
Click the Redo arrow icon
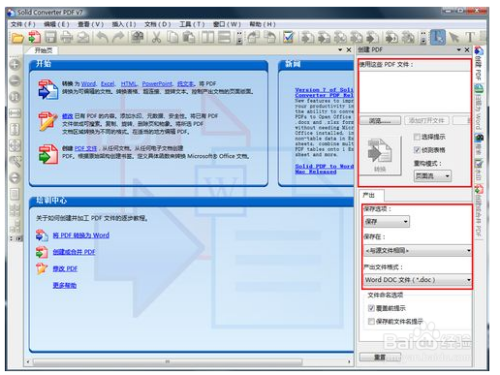tap(118, 37)
